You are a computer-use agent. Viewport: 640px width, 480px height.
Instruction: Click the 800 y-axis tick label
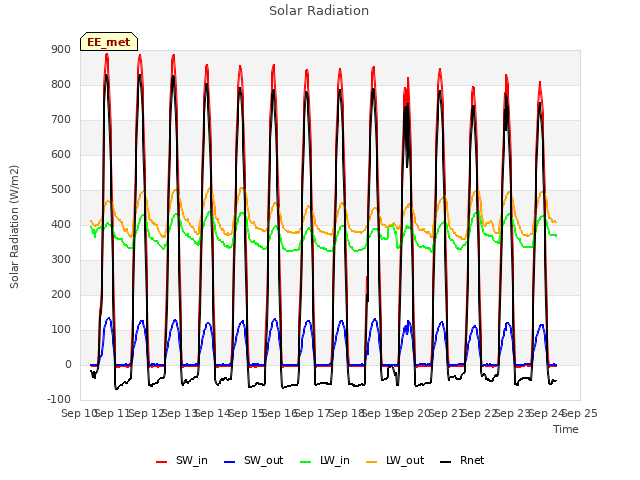pyautogui.click(x=61, y=84)
